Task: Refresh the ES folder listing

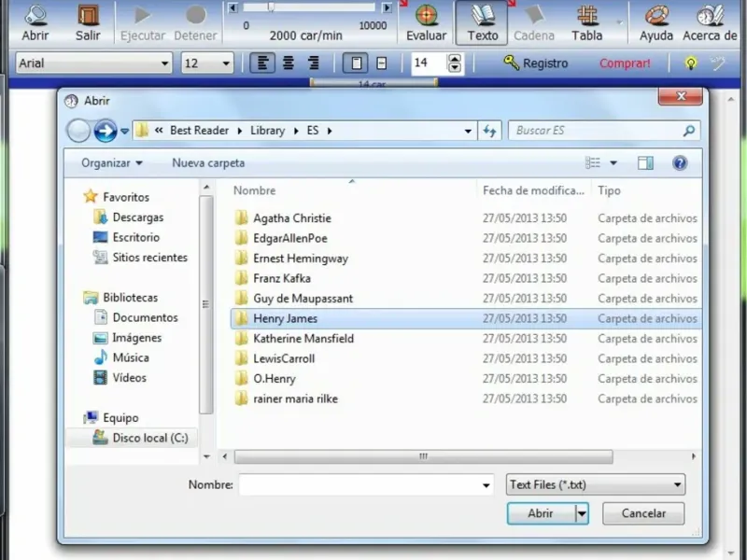Action: point(489,131)
